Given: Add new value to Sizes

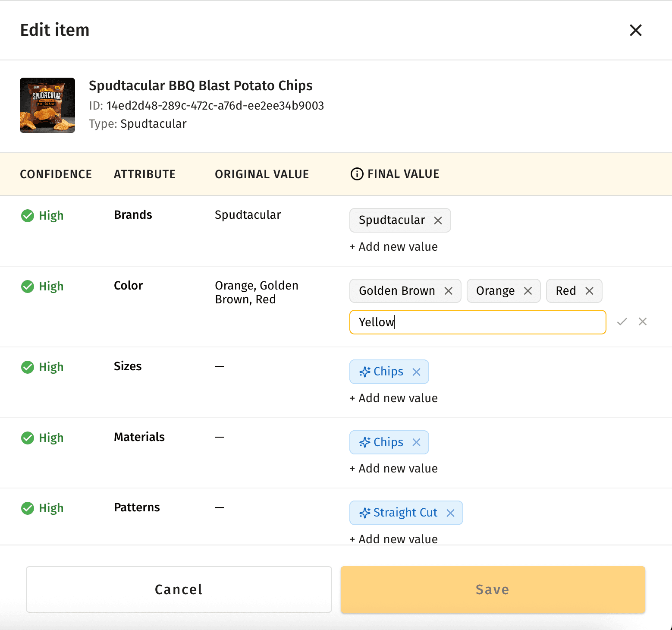Looking at the screenshot, I should tap(394, 398).
